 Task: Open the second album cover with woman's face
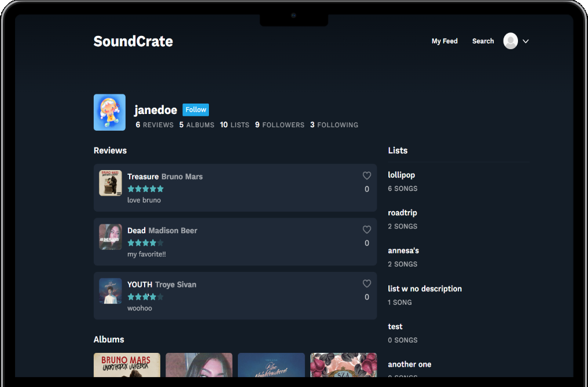(x=199, y=365)
